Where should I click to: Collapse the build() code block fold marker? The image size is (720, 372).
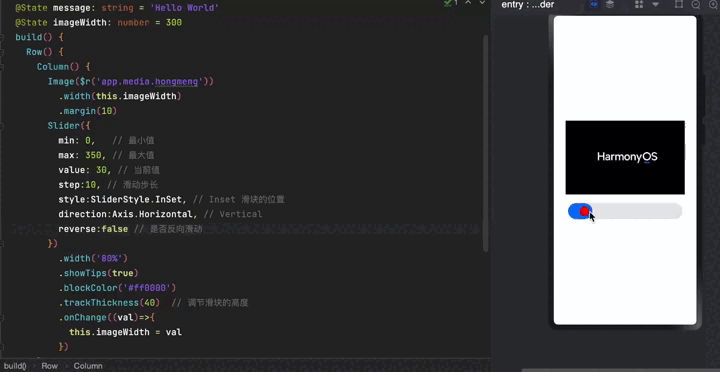(2, 37)
